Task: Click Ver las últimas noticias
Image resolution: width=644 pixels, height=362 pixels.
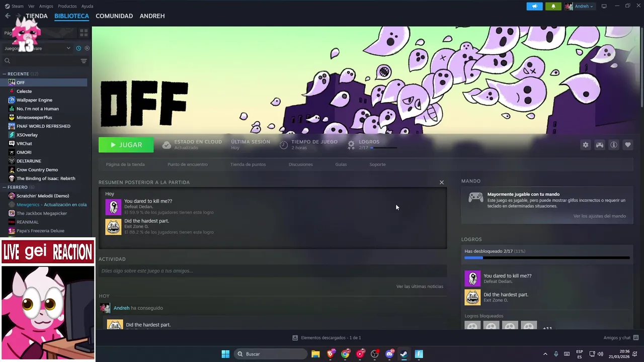Action: click(x=420, y=287)
